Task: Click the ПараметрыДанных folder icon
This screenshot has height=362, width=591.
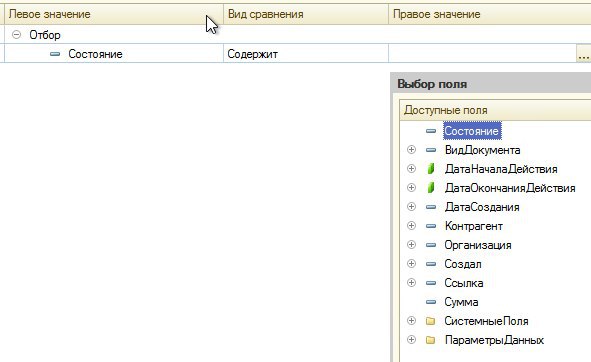Action: click(430, 340)
